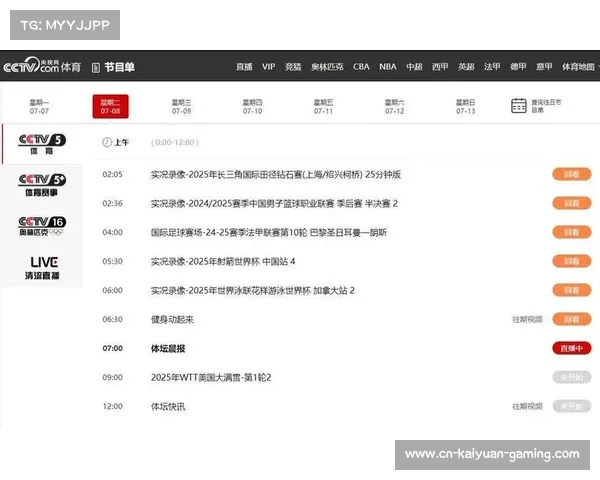Open the 直播 nav item
This screenshot has width=600, height=480.
[244, 67]
